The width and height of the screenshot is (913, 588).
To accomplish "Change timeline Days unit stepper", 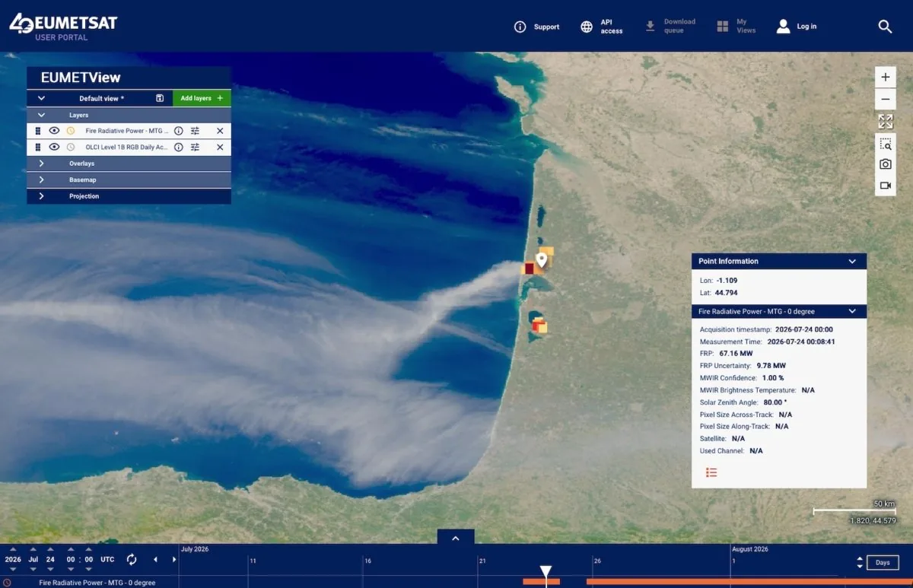I will pos(860,562).
